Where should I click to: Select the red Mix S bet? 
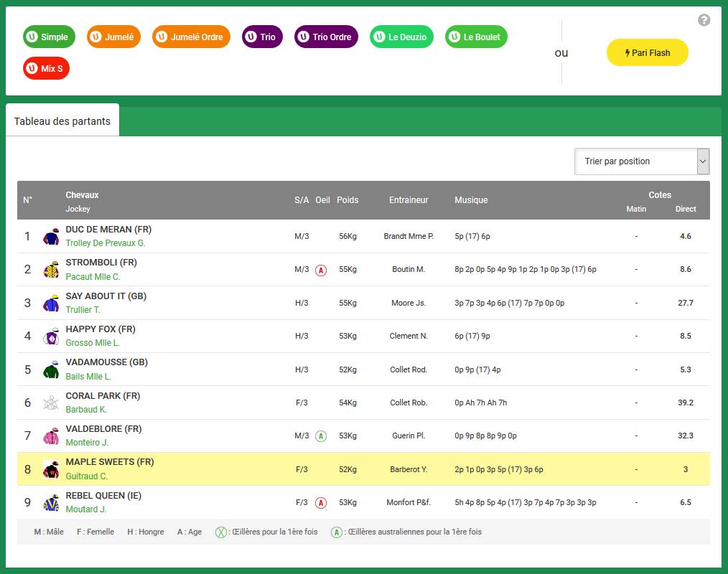46,69
